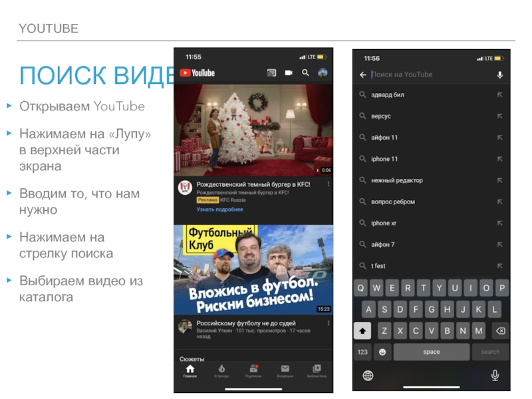Select the айфон 7 suggestion
This screenshot has width=532, height=399.
pos(432,244)
